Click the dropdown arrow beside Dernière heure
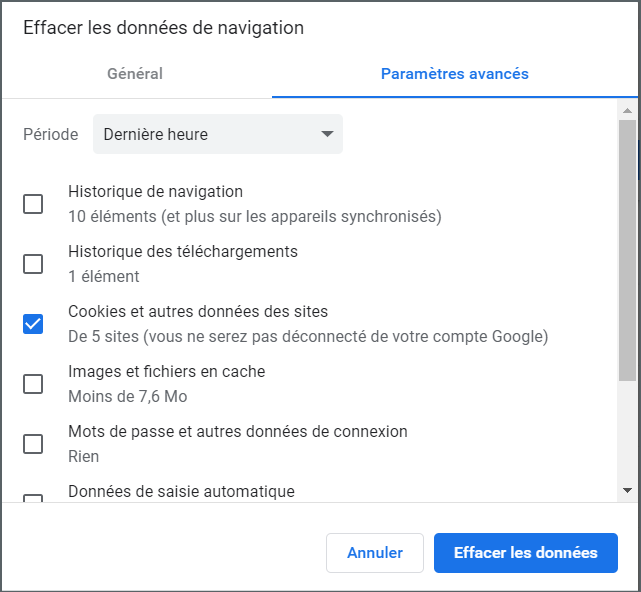 tap(327, 134)
